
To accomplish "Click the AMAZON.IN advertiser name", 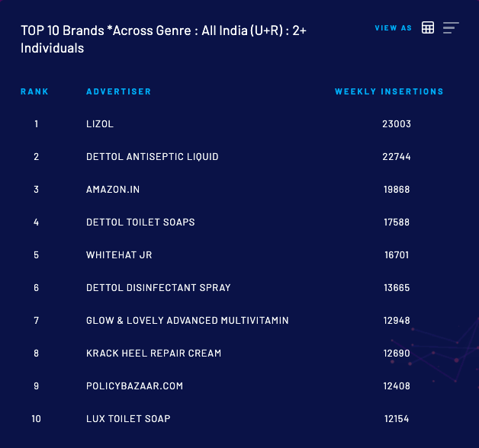I will pos(113,190).
